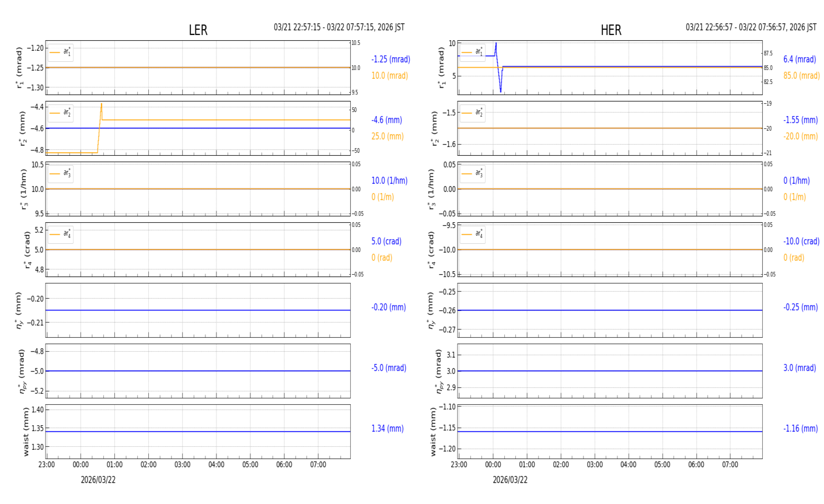Click the -1.16 (mm) waist value
824x504 pixels.
coord(801,428)
